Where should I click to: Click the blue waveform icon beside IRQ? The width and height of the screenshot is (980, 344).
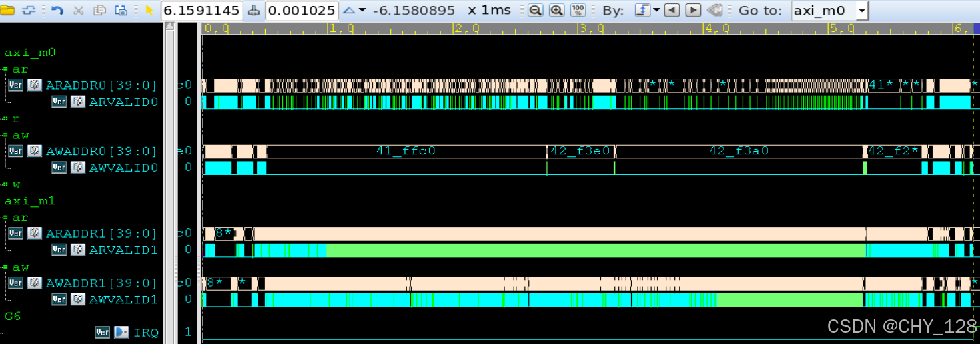point(121,332)
